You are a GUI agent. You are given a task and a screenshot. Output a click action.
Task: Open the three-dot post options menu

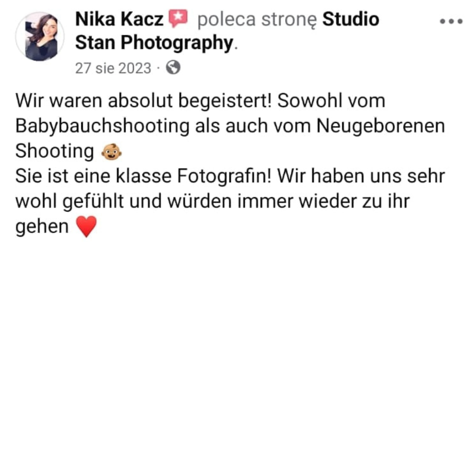click(451, 21)
